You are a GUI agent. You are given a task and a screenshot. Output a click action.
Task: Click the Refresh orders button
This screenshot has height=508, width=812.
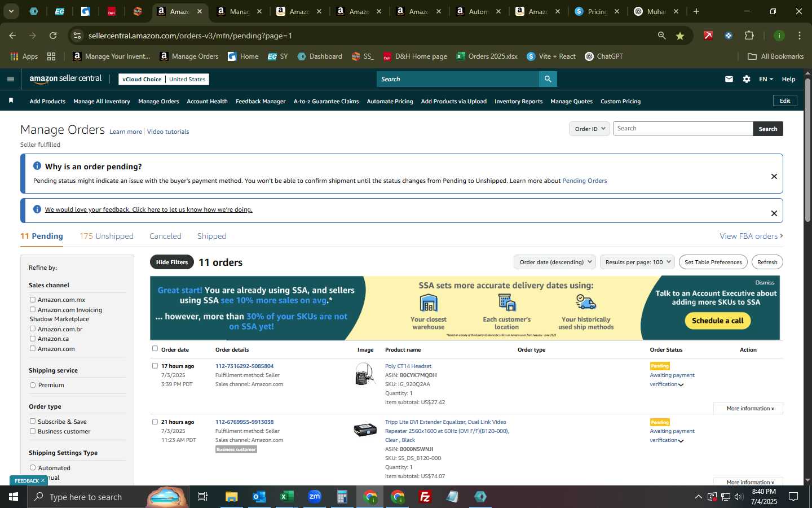click(x=767, y=262)
